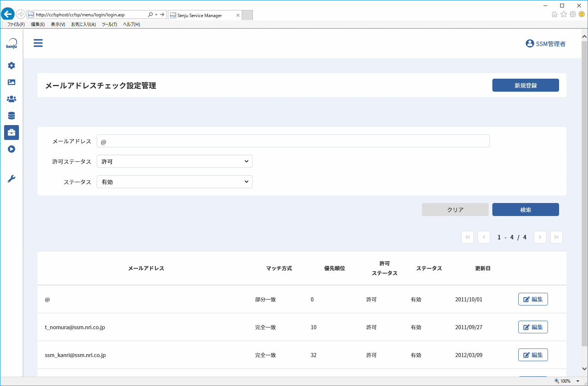Expand the 許可ステータス dropdown
Viewport: 588px width, 386px height.
click(175, 161)
